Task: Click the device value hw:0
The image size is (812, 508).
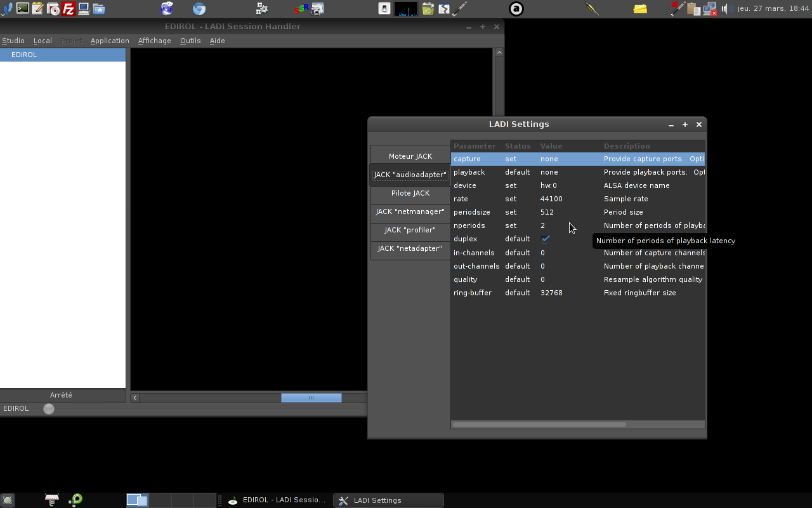Action: click(x=549, y=185)
